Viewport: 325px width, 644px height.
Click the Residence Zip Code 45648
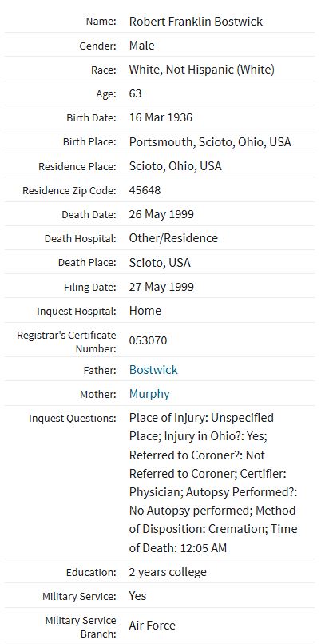[x=145, y=191]
